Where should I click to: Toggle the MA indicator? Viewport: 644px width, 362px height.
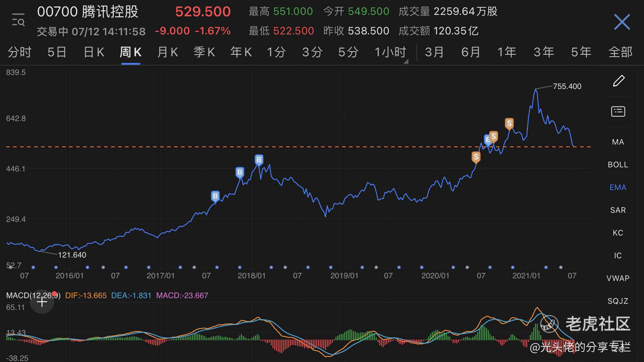618,142
